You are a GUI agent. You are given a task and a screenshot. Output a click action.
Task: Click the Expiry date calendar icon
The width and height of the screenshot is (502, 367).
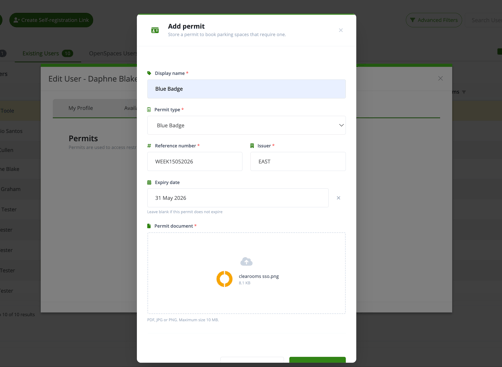149,182
